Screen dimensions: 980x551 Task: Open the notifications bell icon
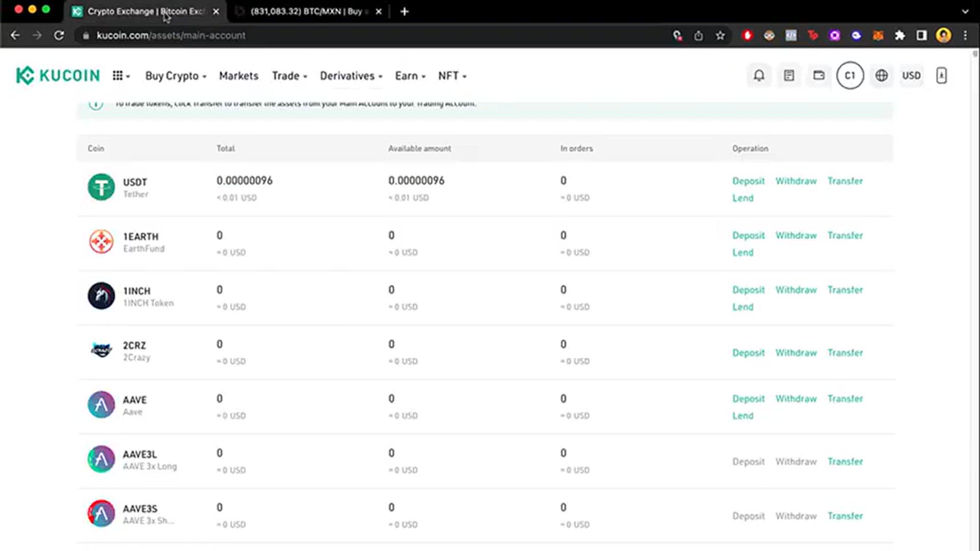[759, 76]
